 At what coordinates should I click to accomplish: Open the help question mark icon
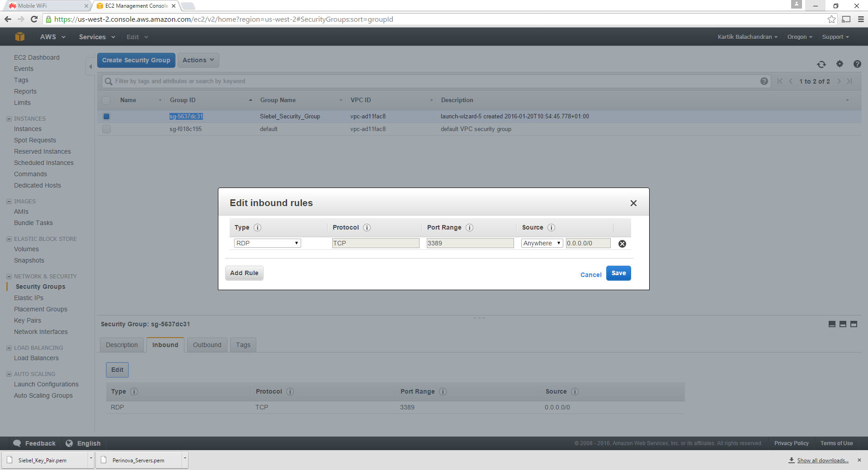pos(857,64)
